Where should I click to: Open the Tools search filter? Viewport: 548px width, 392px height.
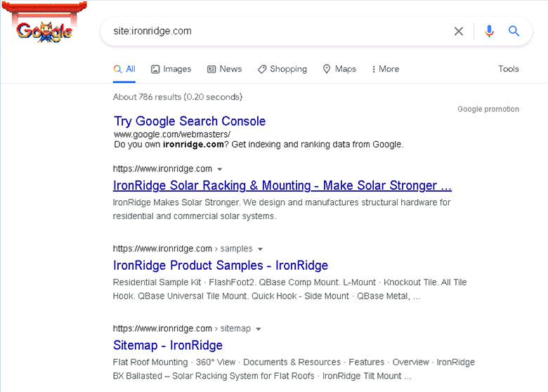[509, 69]
